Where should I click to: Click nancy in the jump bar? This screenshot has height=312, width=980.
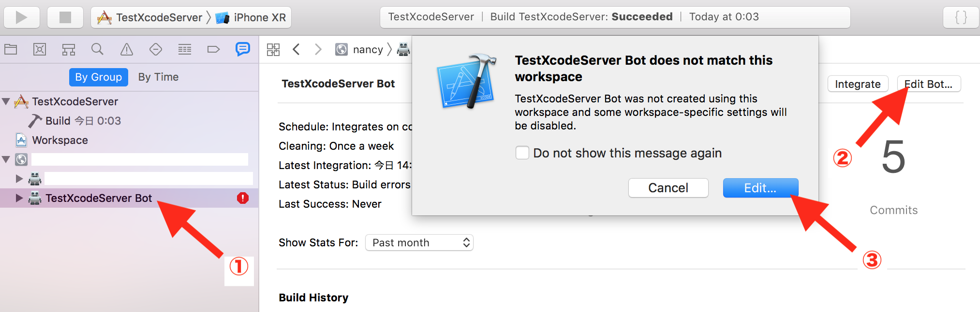tap(368, 49)
